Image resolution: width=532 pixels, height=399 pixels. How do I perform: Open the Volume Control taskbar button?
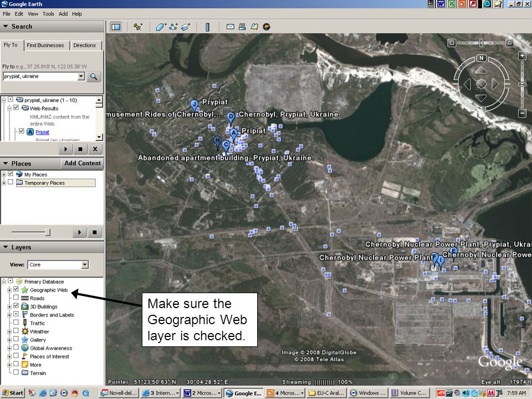click(410, 393)
